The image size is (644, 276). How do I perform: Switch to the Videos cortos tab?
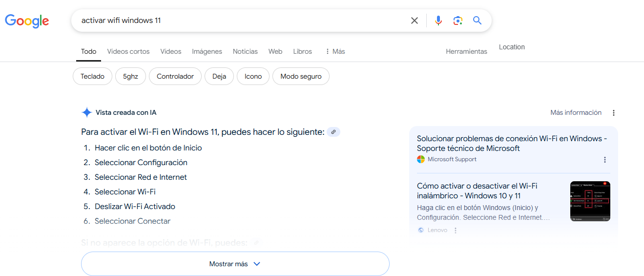point(128,51)
